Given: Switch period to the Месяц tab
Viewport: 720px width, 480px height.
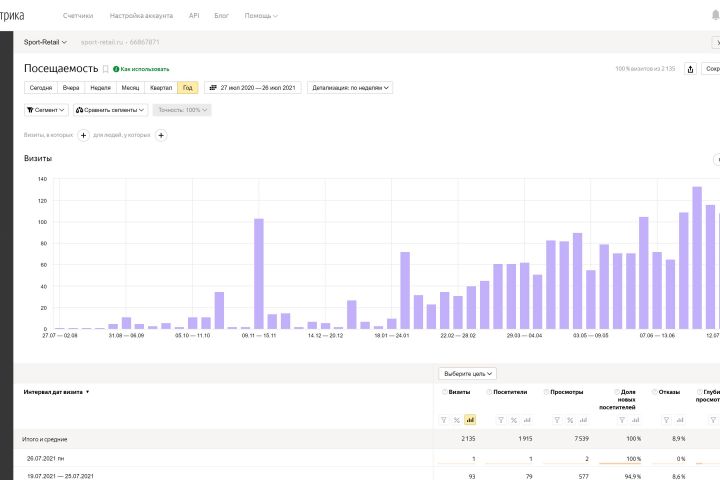Looking at the screenshot, I should coord(131,88).
